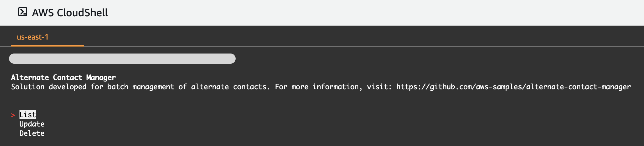This screenshot has width=644, height=146.
Task: Choose the Delete menu option
Action: pos(32,133)
